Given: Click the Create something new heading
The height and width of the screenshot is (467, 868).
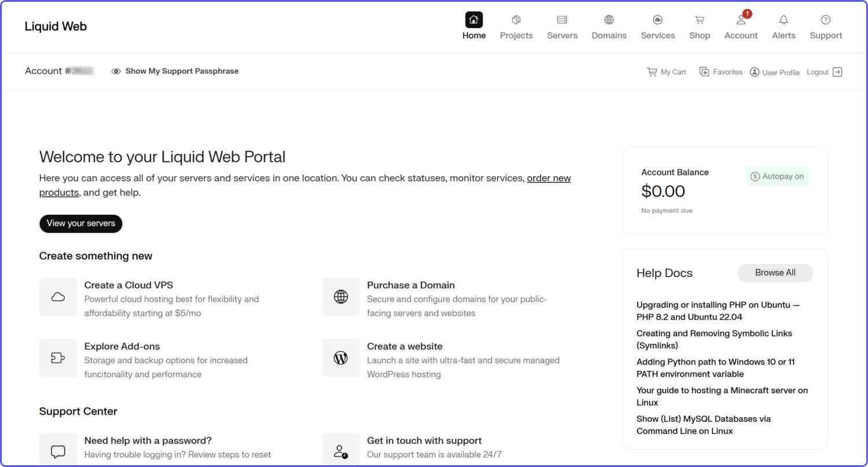Looking at the screenshot, I should point(95,256).
